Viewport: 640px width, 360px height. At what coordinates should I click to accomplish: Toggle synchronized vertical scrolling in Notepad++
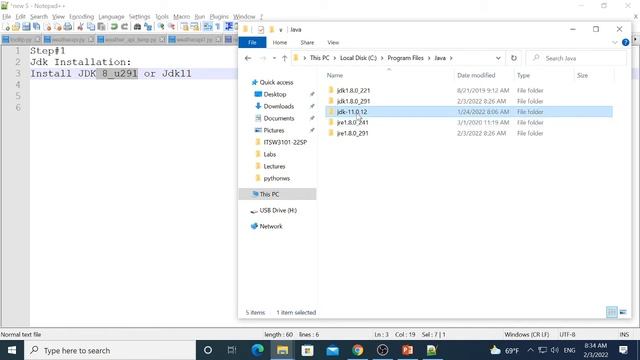pos(184,27)
